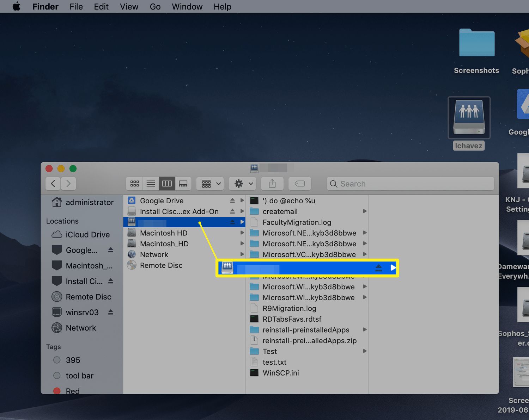Eject winsrv03 server from sidebar
This screenshot has height=420, width=529.
[110, 312]
